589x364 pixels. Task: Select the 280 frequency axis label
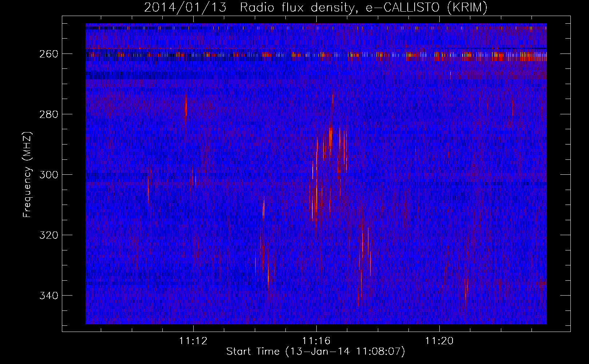pyautogui.click(x=49, y=114)
